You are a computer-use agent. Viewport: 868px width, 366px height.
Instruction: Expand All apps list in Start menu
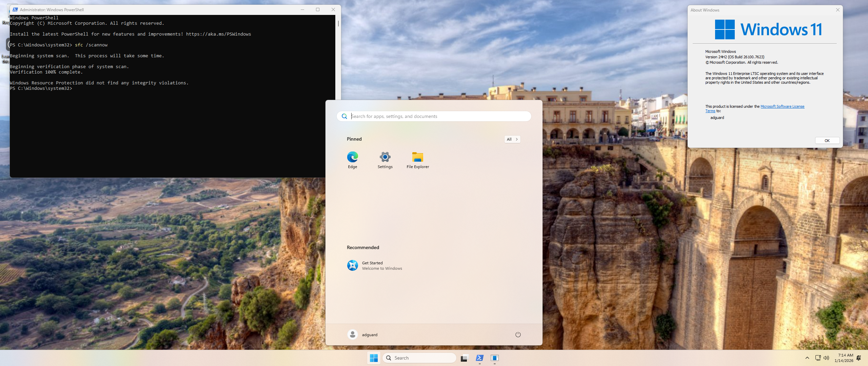tap(512, 139)
